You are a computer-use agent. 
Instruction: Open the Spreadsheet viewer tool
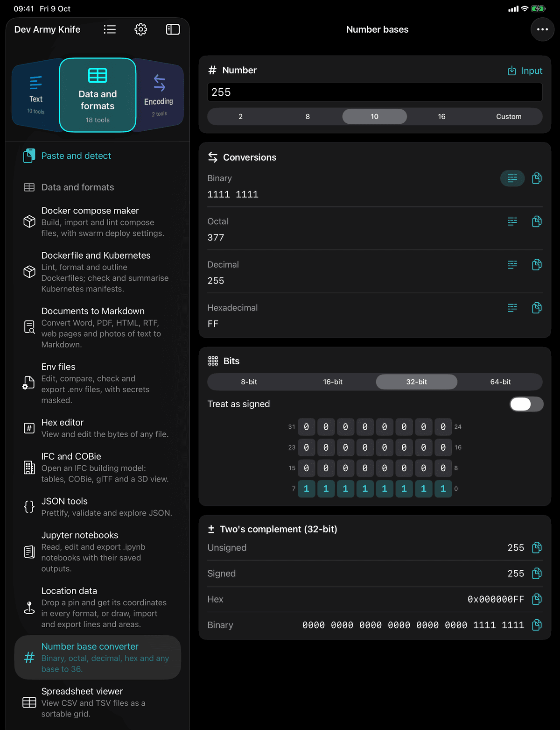(x=98, y=702)
